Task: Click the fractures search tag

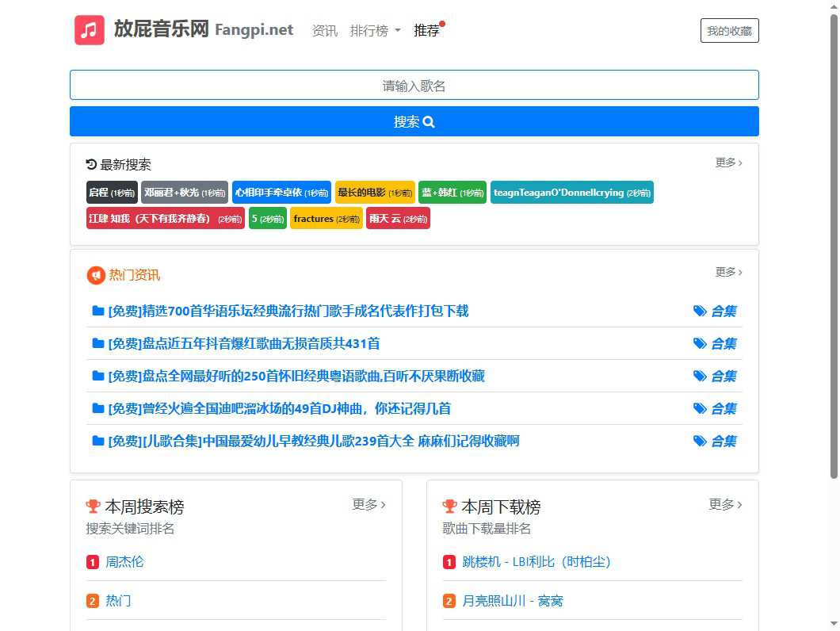Action: [326, 218]
